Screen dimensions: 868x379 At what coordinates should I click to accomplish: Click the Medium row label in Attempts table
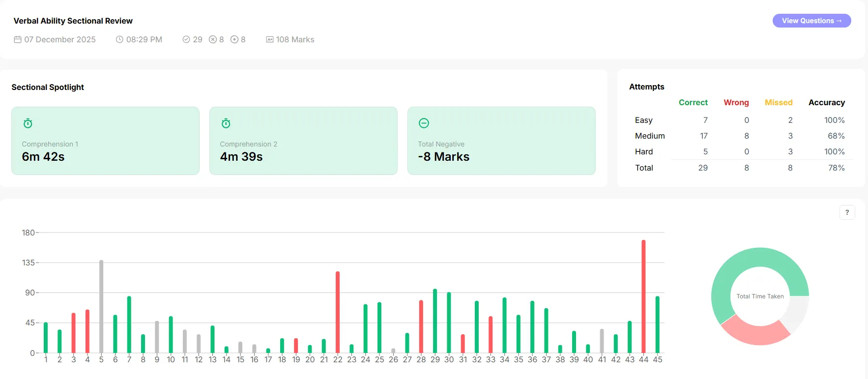tap(650, 136)
